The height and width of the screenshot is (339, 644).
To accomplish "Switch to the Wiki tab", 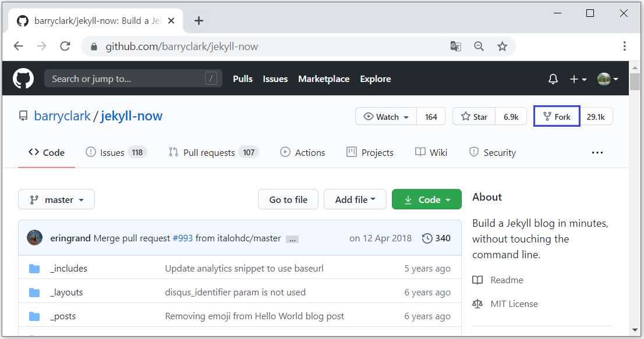I will (x=431, y=152).
